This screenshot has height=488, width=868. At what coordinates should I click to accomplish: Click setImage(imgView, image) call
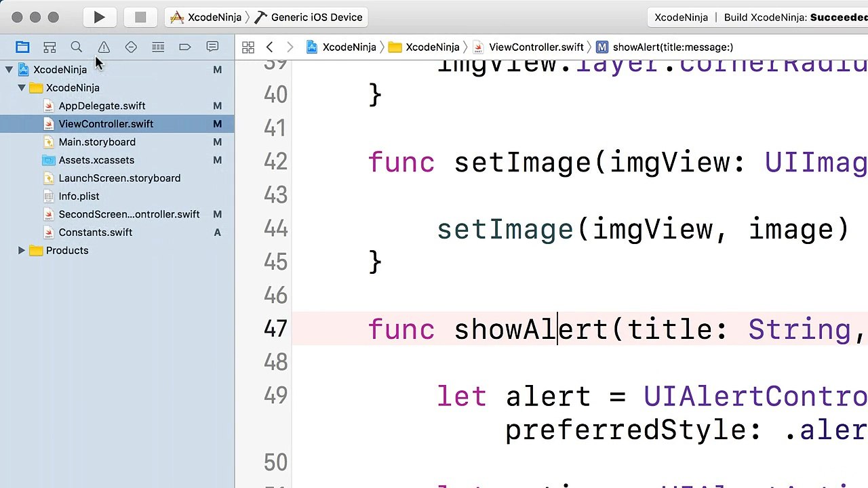click(x=643, y=230)
